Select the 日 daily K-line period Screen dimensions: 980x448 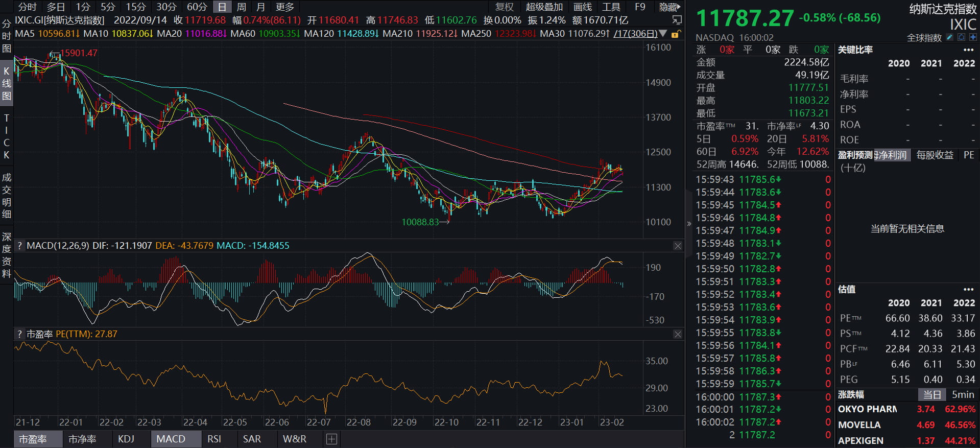pyautogui.click(x=222, y=7)
